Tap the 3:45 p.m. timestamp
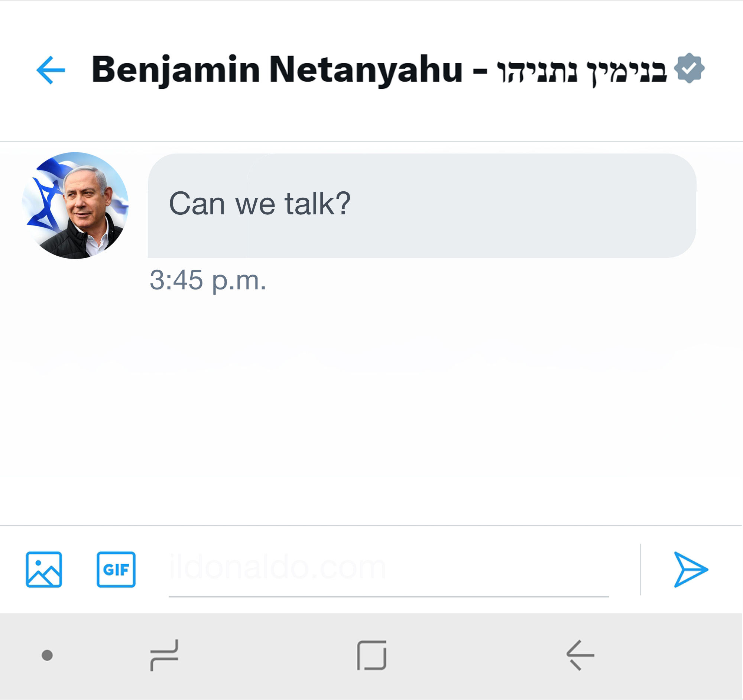743x700 pixels. point(208,280)
